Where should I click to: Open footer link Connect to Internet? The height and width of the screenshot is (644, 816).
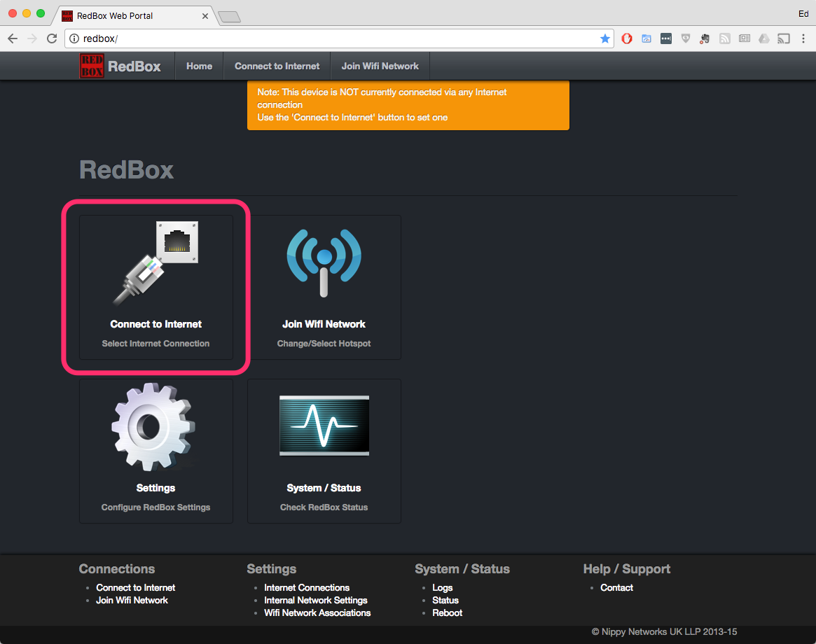[x=135, y=587]
